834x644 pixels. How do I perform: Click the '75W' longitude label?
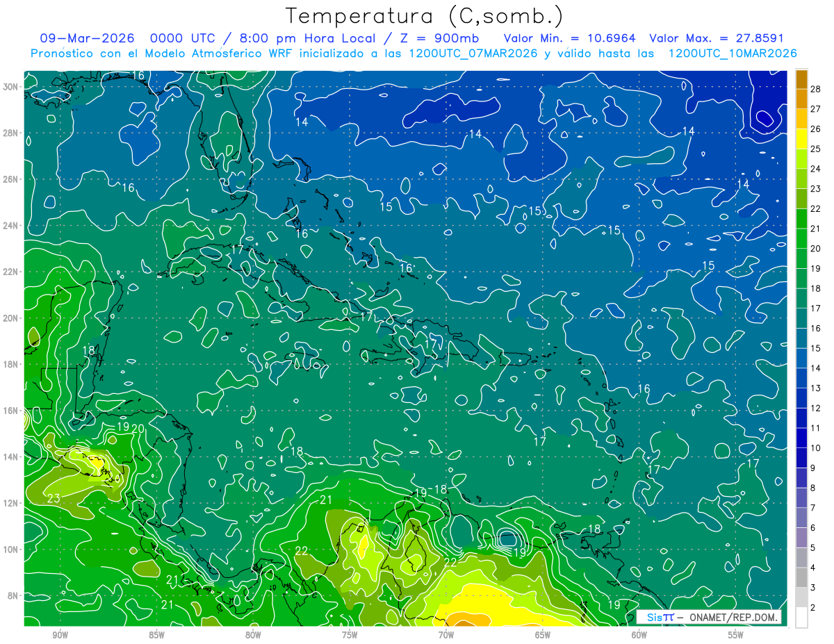click(350, 635)
